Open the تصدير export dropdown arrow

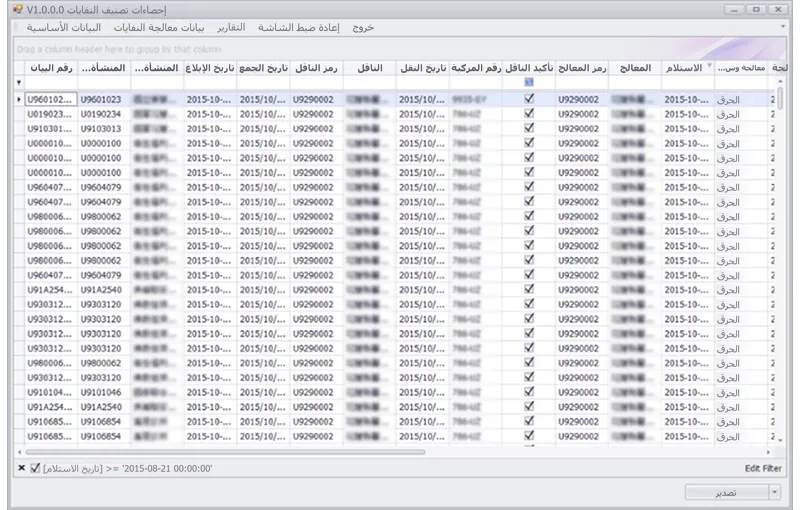click(x=774, y=492)
